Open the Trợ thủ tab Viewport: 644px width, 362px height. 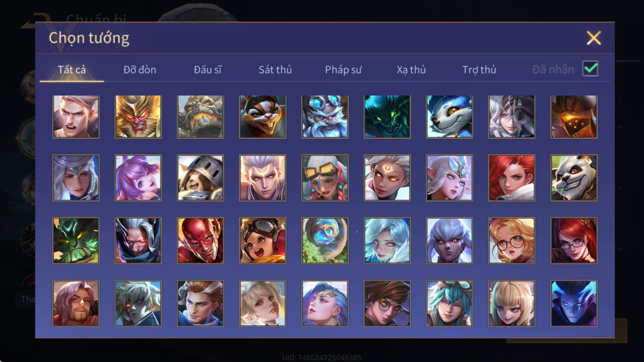[x=479, y=70]
